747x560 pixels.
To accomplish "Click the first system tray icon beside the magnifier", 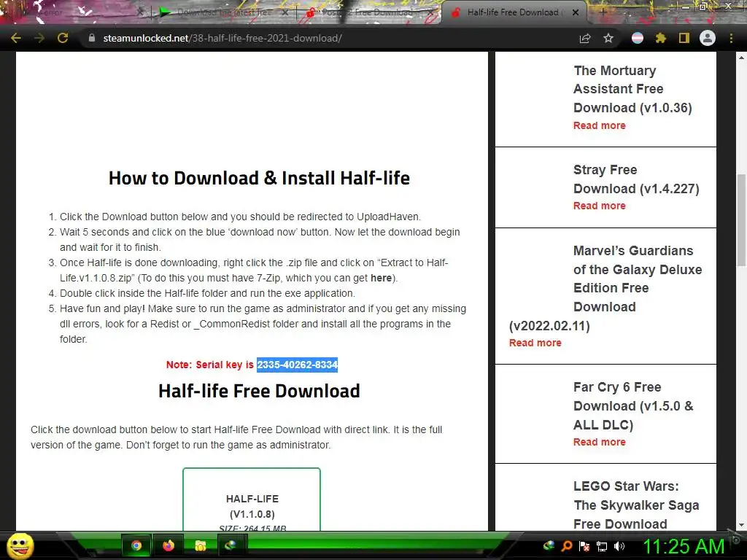I will (549, 546).
